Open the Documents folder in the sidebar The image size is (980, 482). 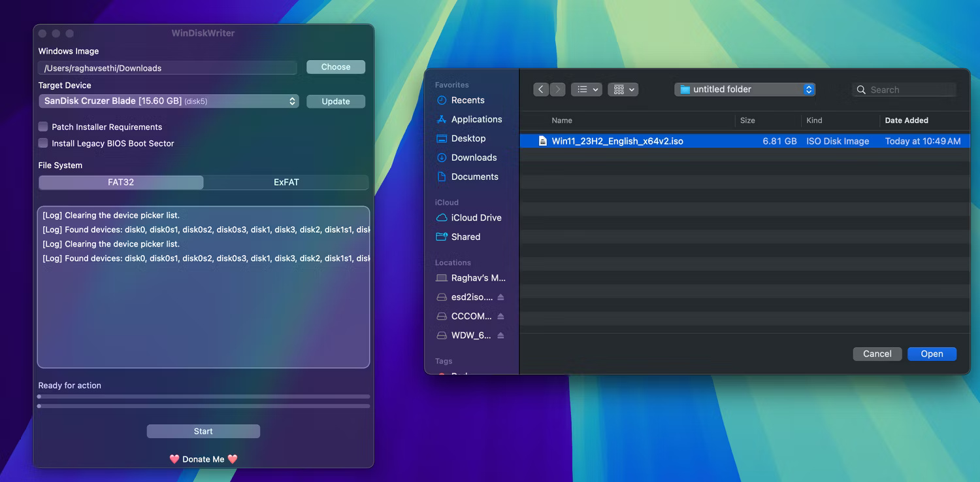pos(474,176)
